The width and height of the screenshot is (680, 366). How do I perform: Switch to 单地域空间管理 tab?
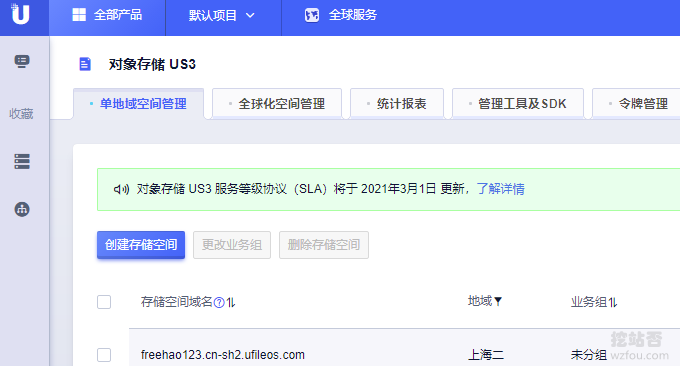[139, 104]
